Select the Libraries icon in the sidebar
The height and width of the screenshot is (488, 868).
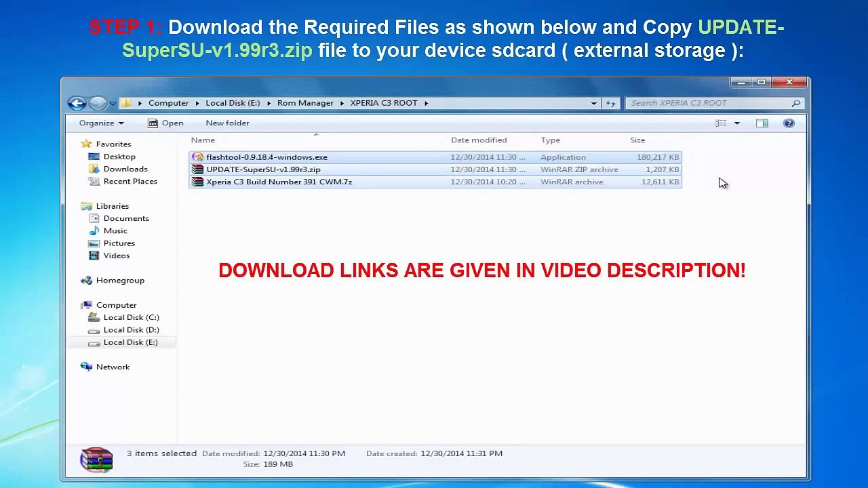(86, 206)
